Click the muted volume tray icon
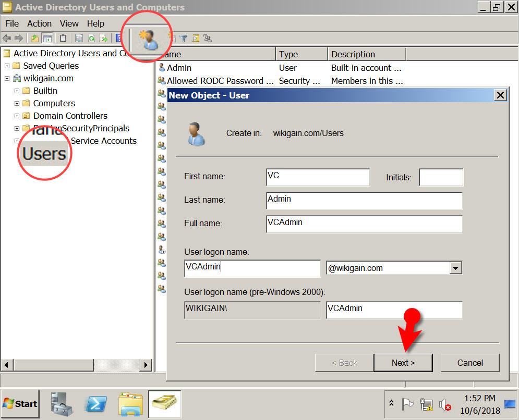 pyautogui.click(x=445, y=404)
